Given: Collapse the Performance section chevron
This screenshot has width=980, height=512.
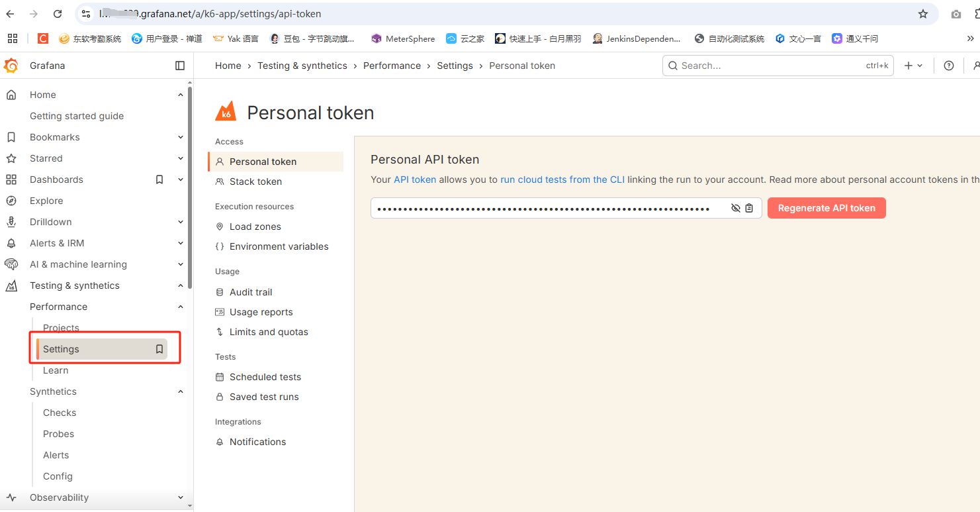Looking at the screenshot, I should (x=181, y=307).
